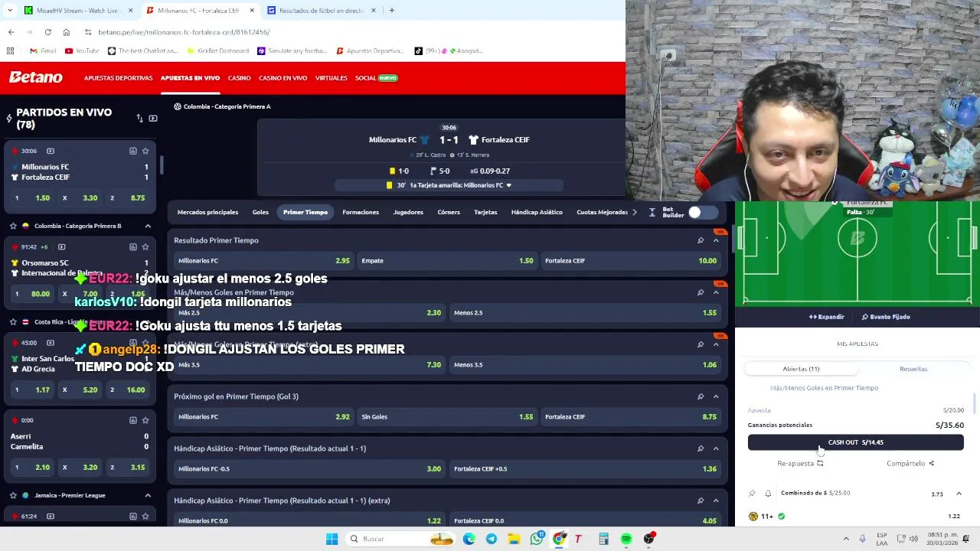Click the bell icon on the Combinada bet
The image size is (980, 551).
click(x=768, y=494)
